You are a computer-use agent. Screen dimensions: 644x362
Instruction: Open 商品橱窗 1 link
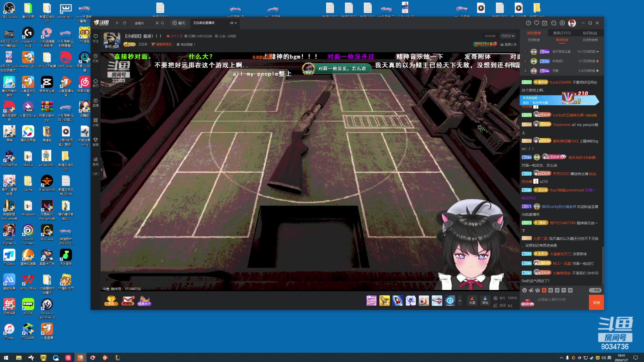(x=186, y=44)
